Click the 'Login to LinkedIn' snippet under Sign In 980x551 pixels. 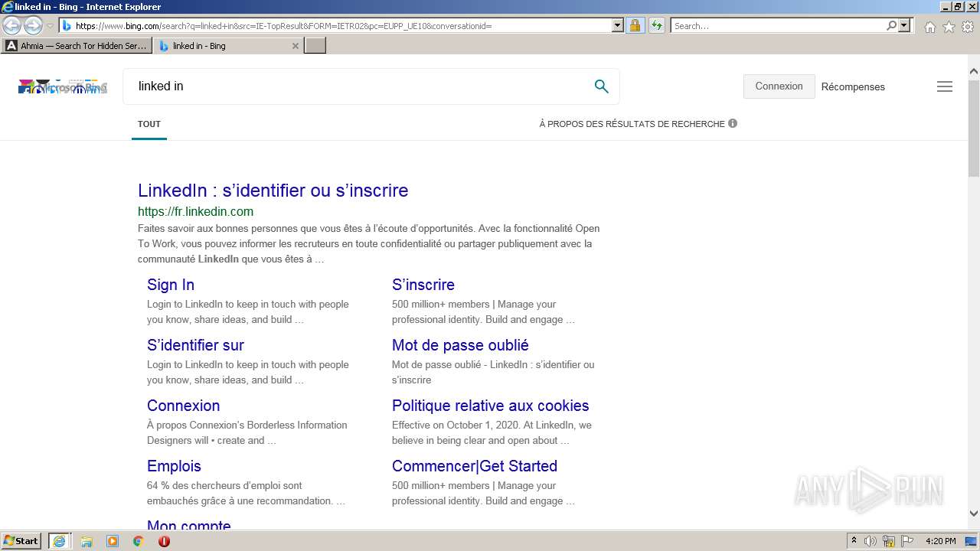[x=247, y=312]
